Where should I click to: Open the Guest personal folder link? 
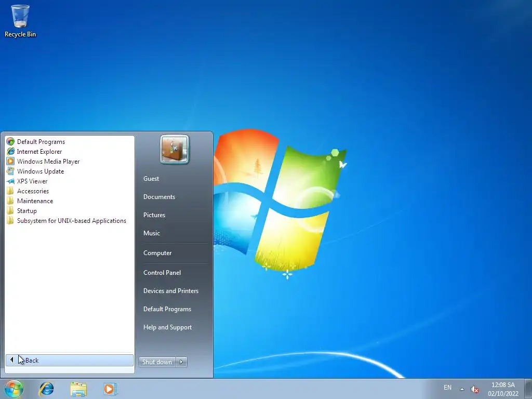151,179
